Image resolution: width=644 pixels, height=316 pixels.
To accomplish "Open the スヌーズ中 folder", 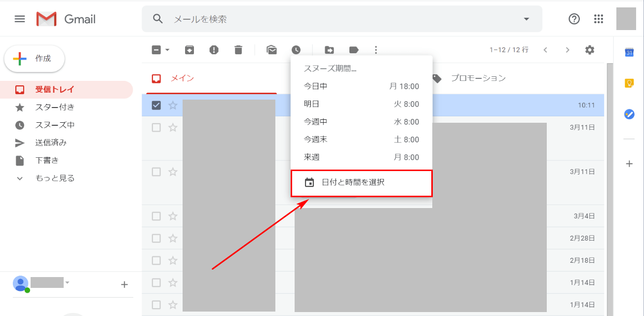I will (x=55, y=125).
